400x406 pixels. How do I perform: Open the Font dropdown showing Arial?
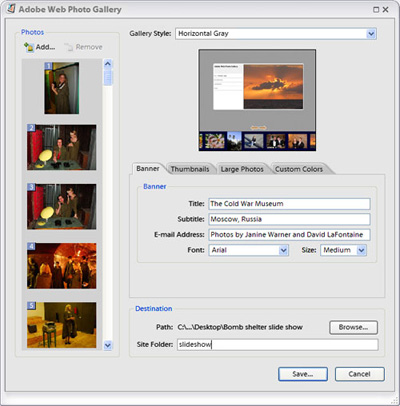(x=283, y=250)
